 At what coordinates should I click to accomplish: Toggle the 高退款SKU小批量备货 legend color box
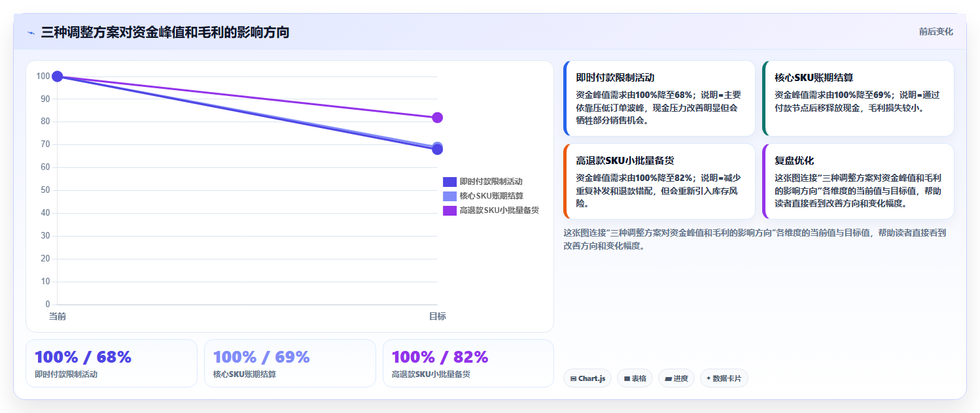[449, 210]
